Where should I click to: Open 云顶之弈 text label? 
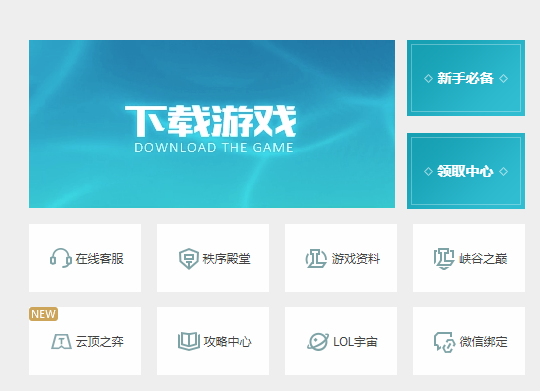click(x=100, y=342)
